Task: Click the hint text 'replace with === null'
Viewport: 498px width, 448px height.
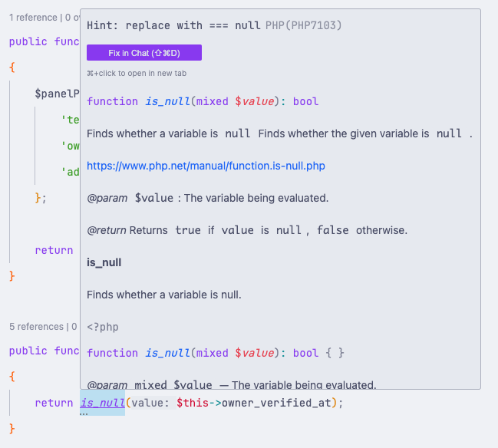Action: [x=193, y=25]
